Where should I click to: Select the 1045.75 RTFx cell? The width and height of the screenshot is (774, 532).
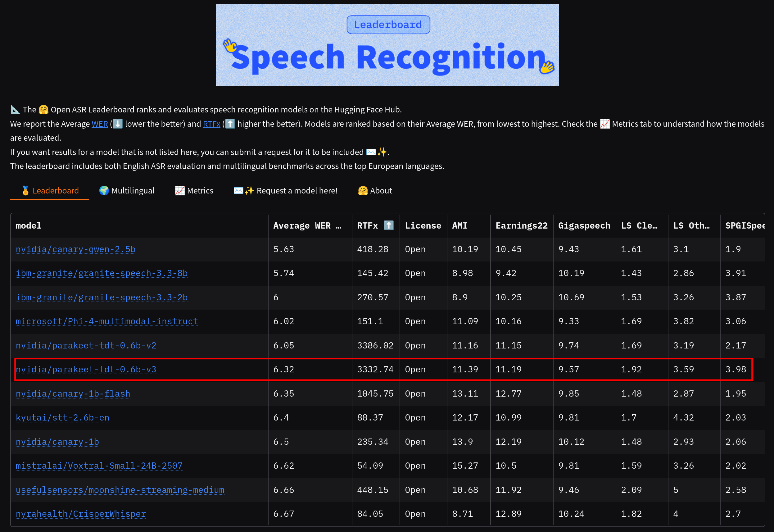(x=376, y=394)
